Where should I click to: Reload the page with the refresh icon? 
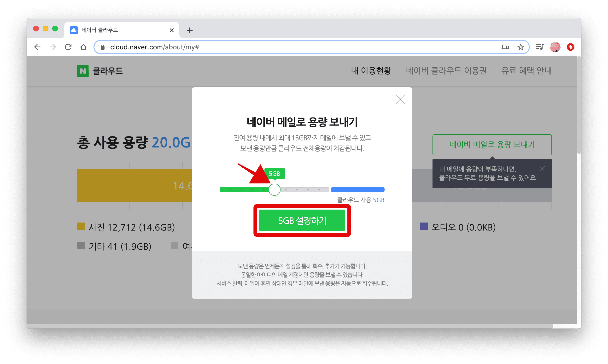pyautogui.click(x=68, y=47)
